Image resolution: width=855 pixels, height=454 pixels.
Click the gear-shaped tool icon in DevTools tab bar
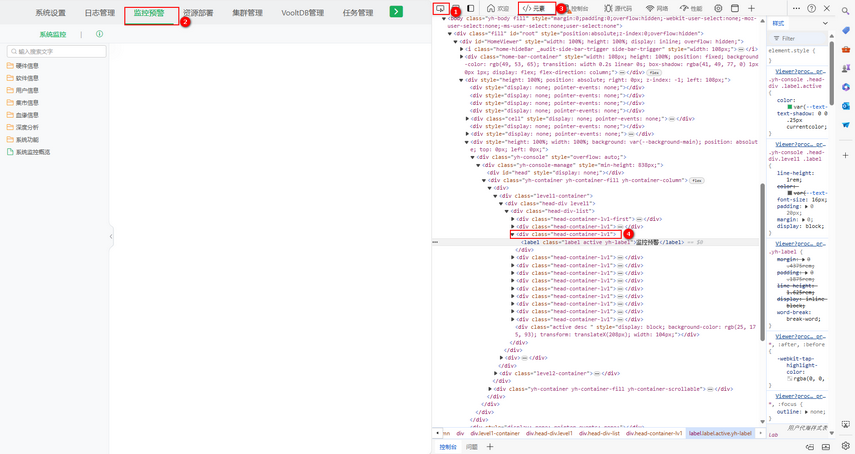[x=718, y=8]
